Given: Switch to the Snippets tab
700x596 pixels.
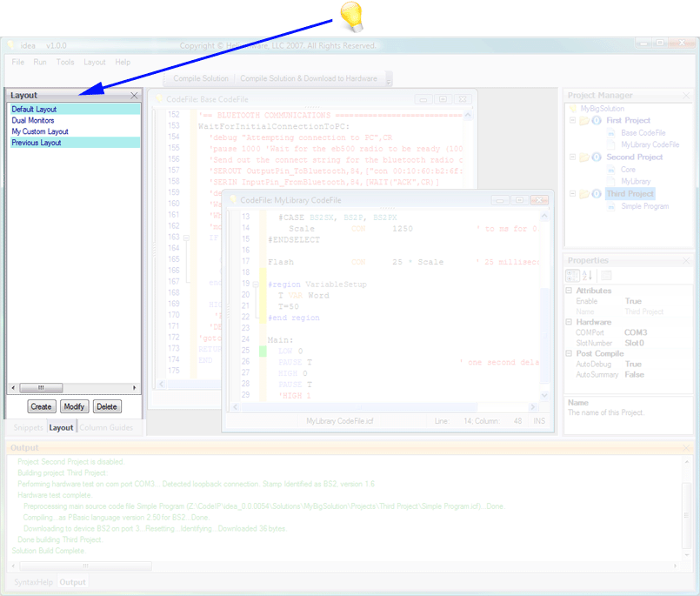Looking at the screenshot, I should click(x=28, y=427).
